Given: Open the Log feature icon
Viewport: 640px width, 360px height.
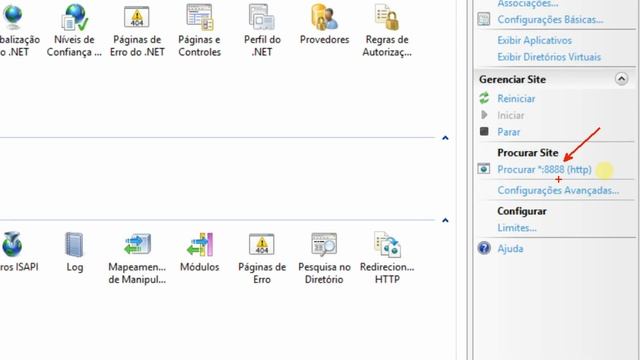Looking at the screenshot, I should [x=74, y=244].
